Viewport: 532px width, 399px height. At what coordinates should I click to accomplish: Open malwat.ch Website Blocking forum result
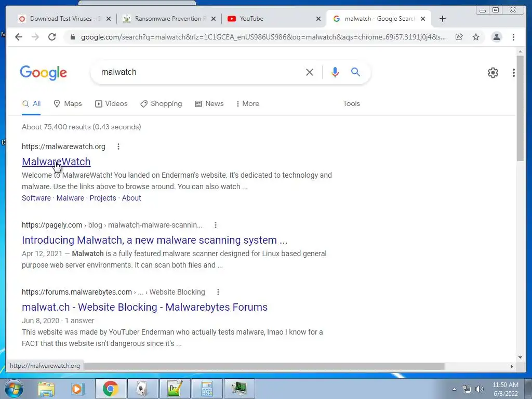click(x=145, y=307)
